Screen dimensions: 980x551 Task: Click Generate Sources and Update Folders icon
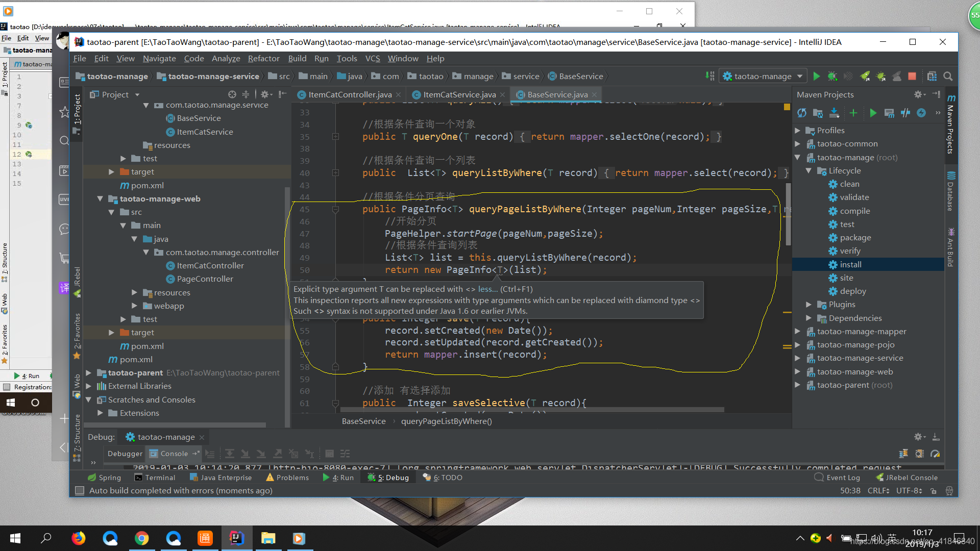click(818, 113)
